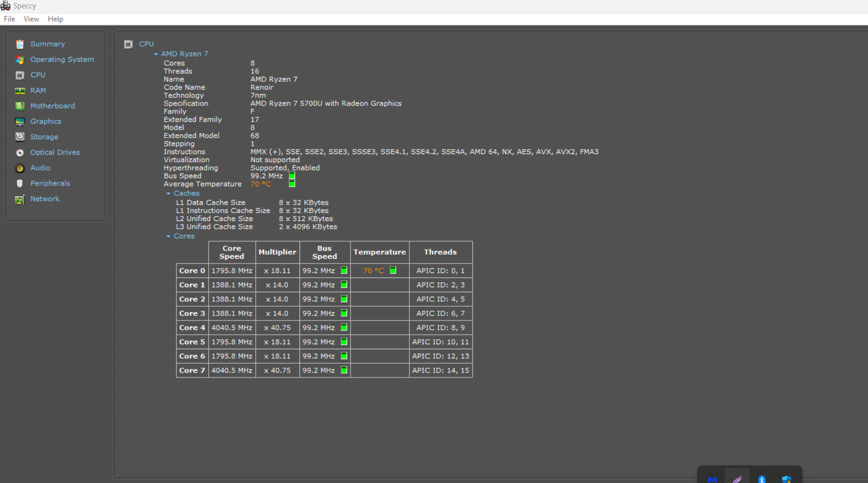This screenshot has width=868, height=483.
Task: Select the Motherboard icon in sidebar
Action: pyautogui.click(x=20, y=106)
